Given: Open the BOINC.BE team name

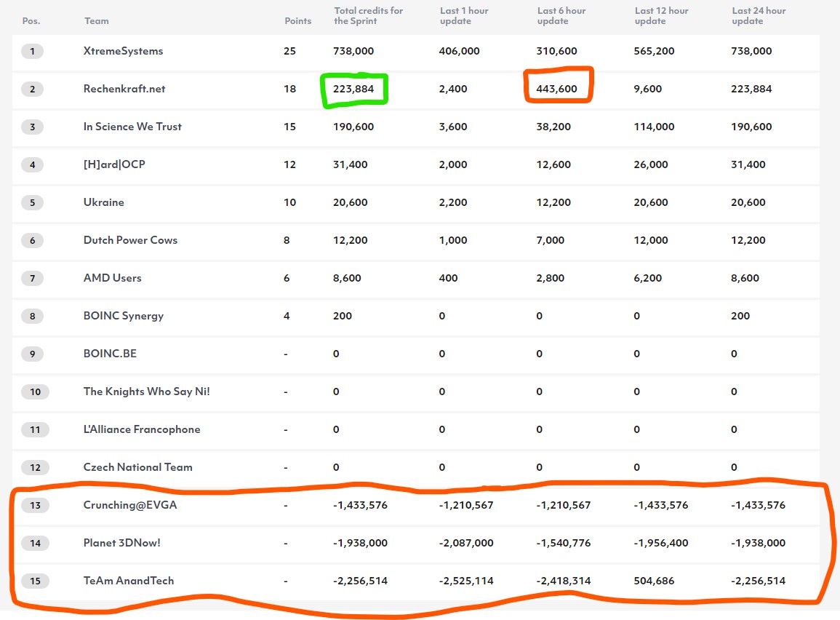Looking at the screenshot, I should pos(110,354).
